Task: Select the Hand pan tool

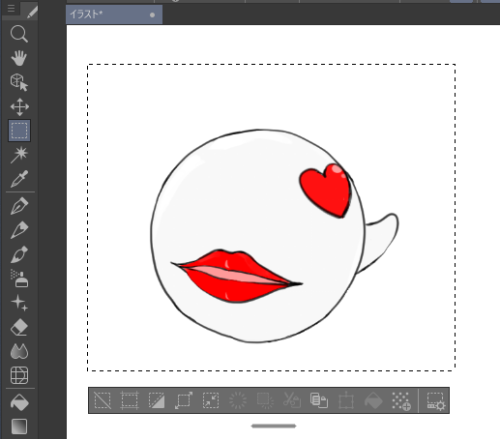Action: [19, 58]
